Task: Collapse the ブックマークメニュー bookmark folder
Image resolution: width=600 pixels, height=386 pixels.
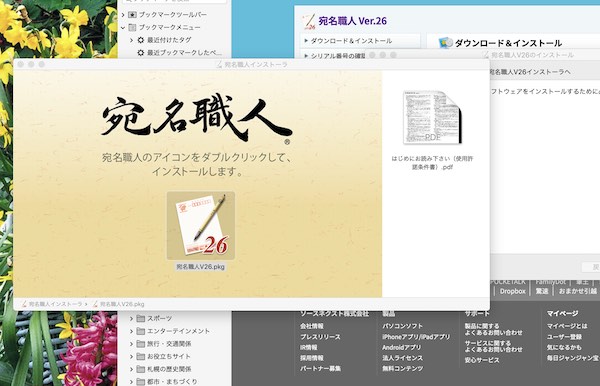Action: (x=123, y=27)
